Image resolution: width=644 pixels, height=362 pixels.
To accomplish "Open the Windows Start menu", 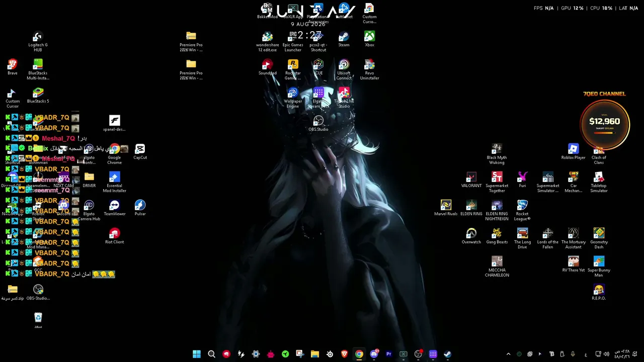I will point(197,354).
